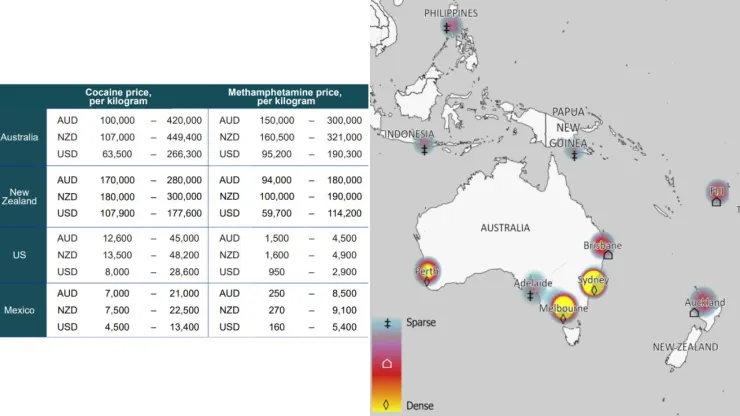The width and height of the screenshot is (740, 416).
Task: Click the sparse marker under the Philippines label
Action: [x=446, y=28]
